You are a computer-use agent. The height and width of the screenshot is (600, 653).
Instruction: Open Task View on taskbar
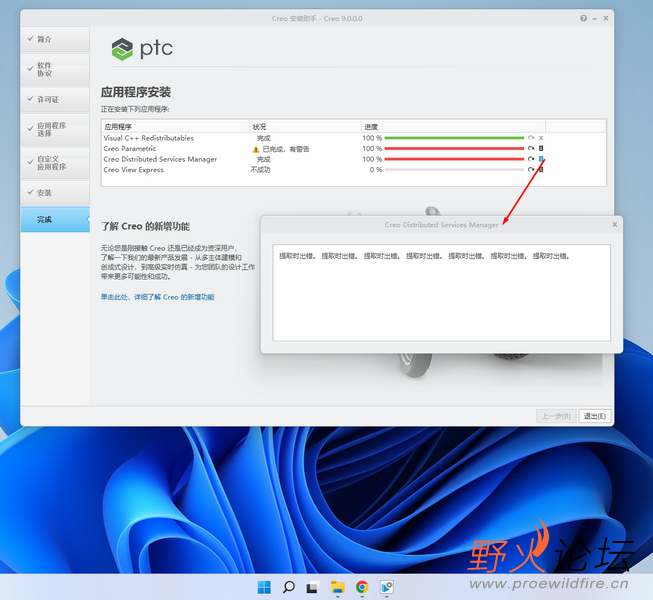click(x=313, y=587)
